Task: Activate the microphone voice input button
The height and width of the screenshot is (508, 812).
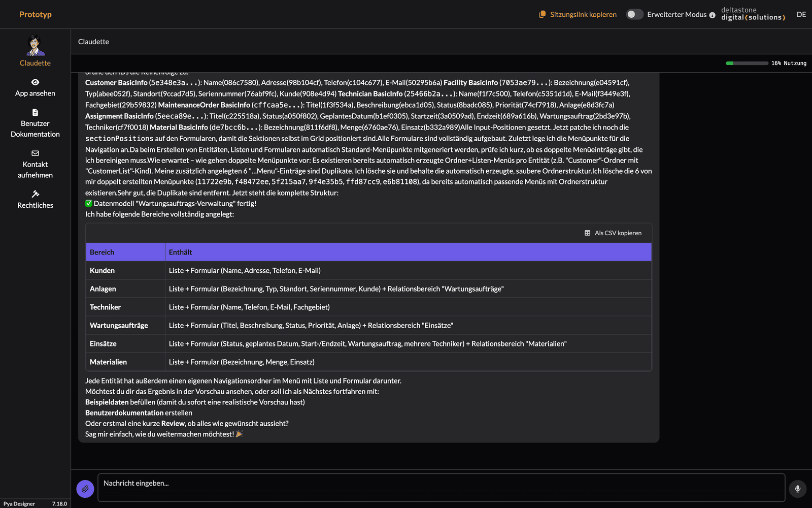Action: [798, 489]
